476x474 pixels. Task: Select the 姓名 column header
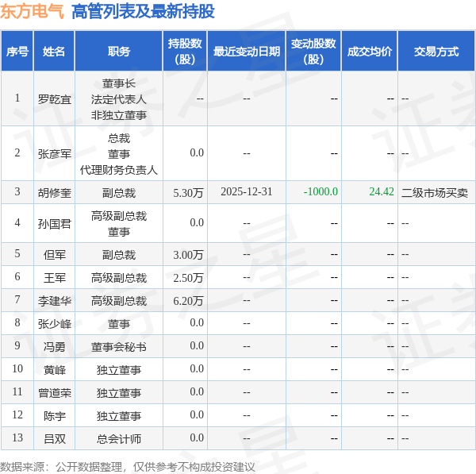[x=54, y=52]
